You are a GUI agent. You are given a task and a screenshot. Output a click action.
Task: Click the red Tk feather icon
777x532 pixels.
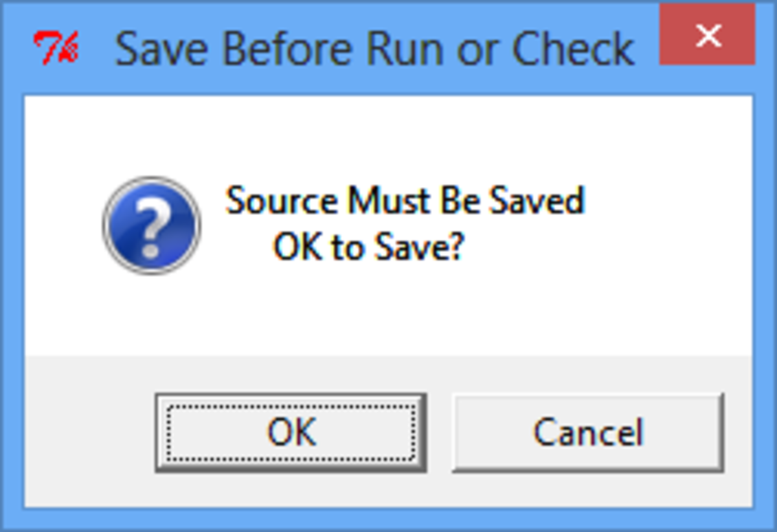pyautogui.click(x=56, y=48)
